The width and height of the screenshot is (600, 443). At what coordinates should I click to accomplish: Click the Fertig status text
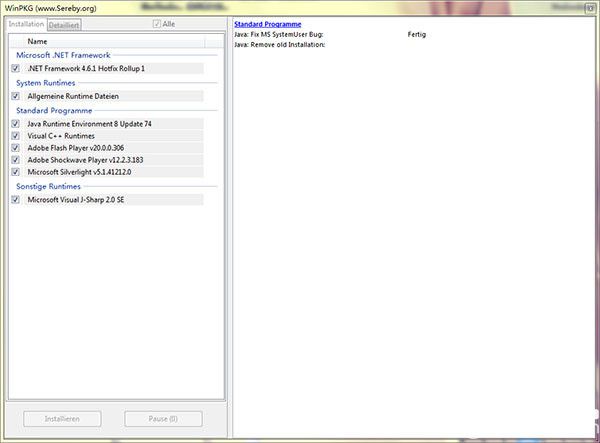click(x=417, y=34)
